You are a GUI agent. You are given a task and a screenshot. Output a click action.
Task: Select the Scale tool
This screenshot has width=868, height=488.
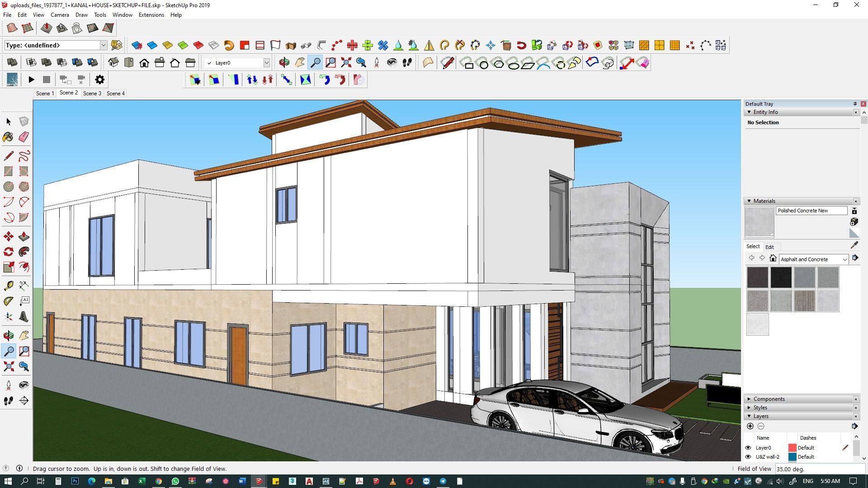9,267
